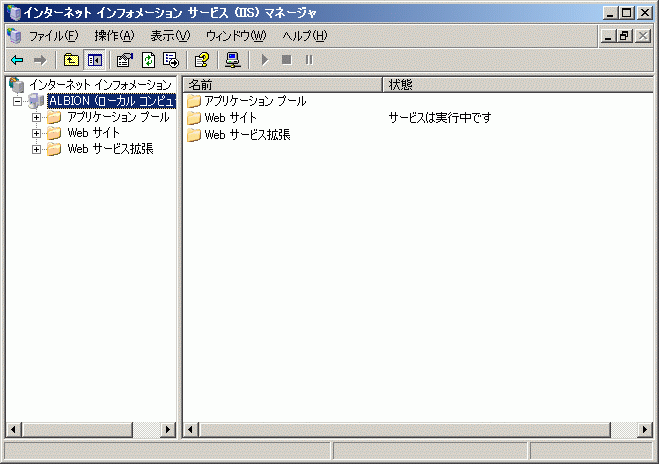The width and height of the screenshot is (659, 464).
Task: Click Web サービス拡張 folder icon in right pane
Action: click(x=194, y=134)
